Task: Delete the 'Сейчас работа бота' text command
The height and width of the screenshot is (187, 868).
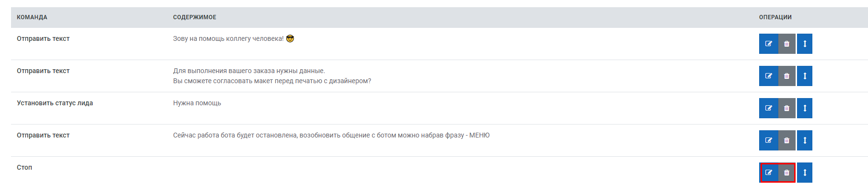Action: (786, 140)
